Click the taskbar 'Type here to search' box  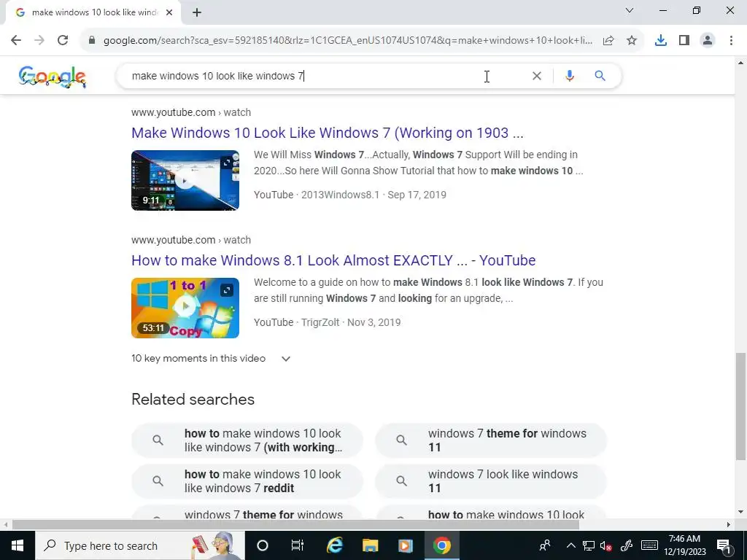tap(139, 545)
